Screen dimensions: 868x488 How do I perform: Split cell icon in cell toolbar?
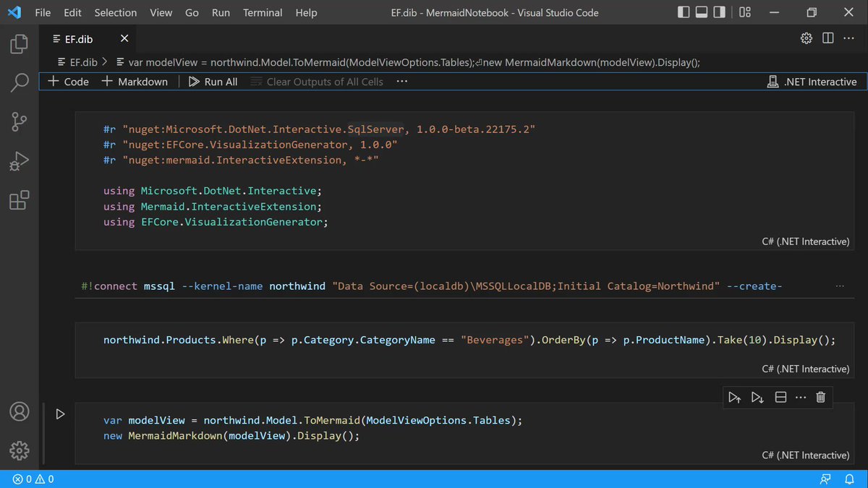[x=780, y=397]
